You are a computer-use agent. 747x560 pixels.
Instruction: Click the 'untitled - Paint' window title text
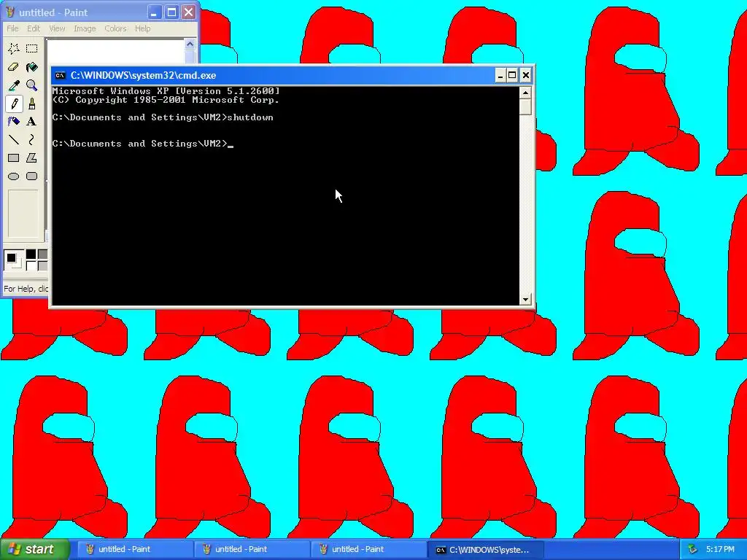53,12
